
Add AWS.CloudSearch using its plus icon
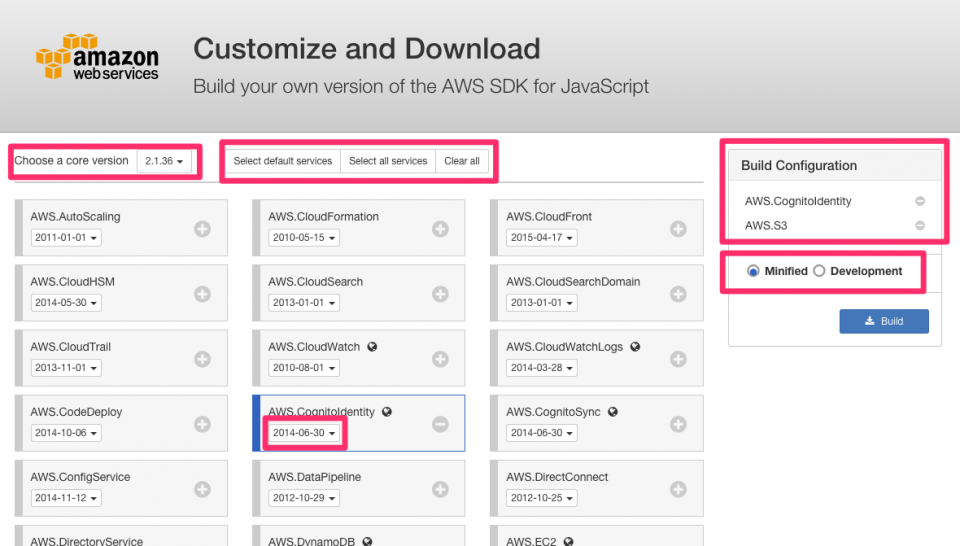point(440,294)
